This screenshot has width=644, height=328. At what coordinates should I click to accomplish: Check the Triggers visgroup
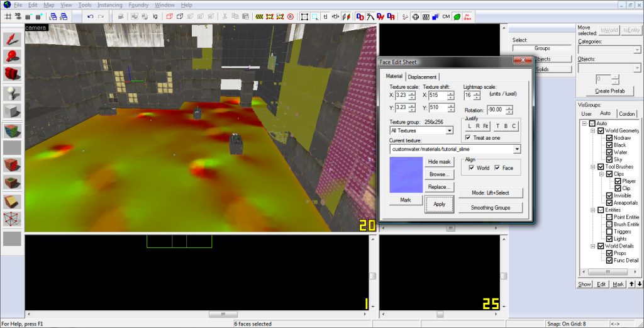coord(609,232)
